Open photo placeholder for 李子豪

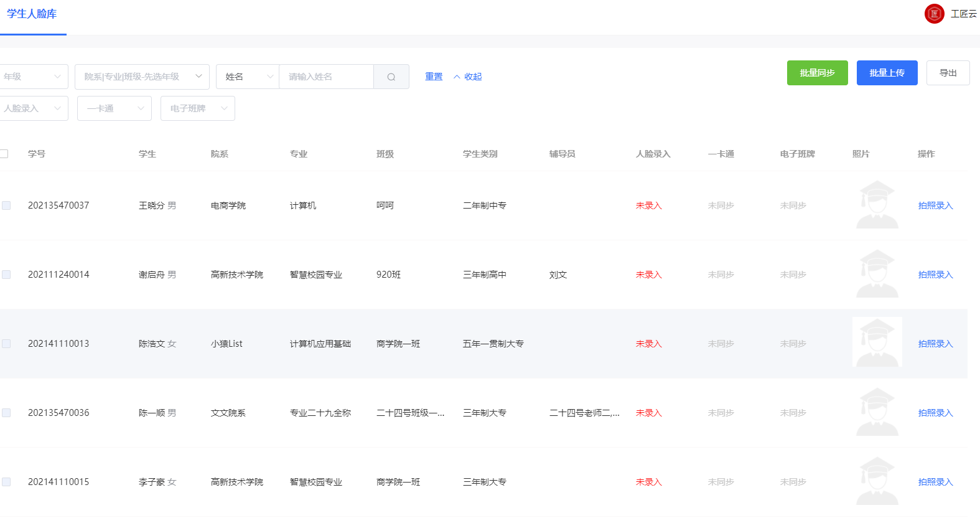(x=877, y=481)
